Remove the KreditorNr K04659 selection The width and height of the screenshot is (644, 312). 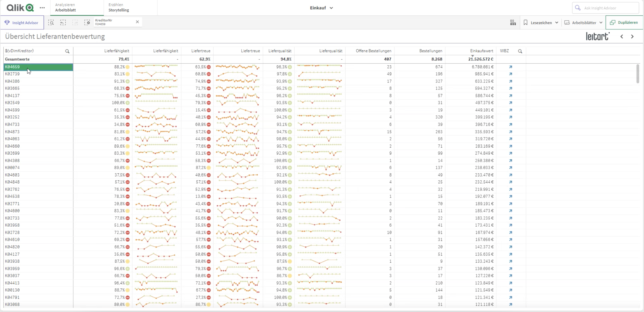137,22
